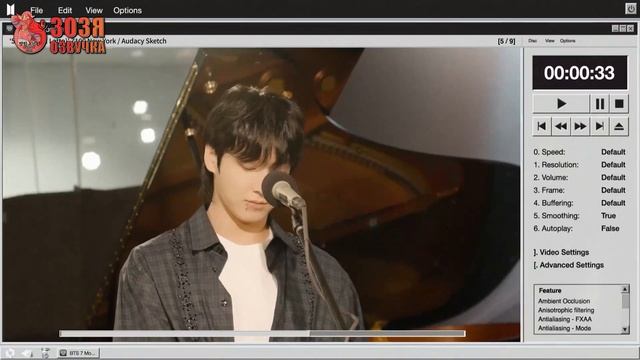640x360 pixels.
Task: Select Anisotrophic filtering in Feature list
Action: pos(566,310)
